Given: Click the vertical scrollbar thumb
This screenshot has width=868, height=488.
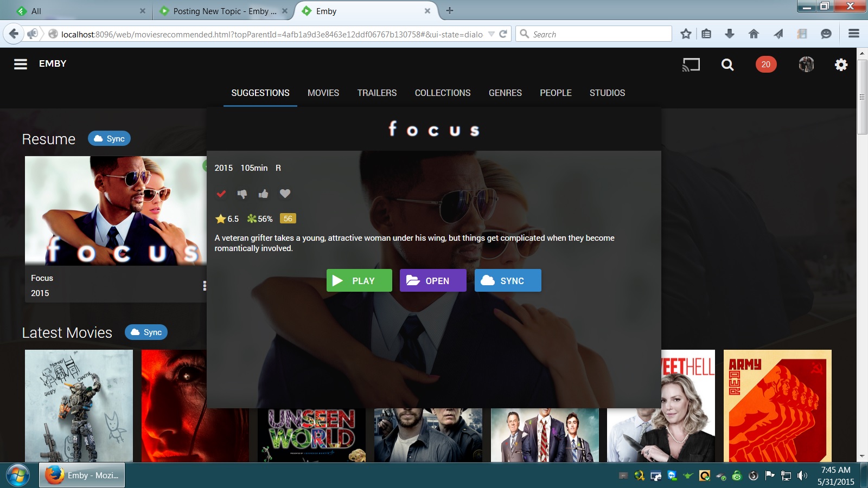Looking at the screenshot, I should pyautogui.click(x=862, y=97).
